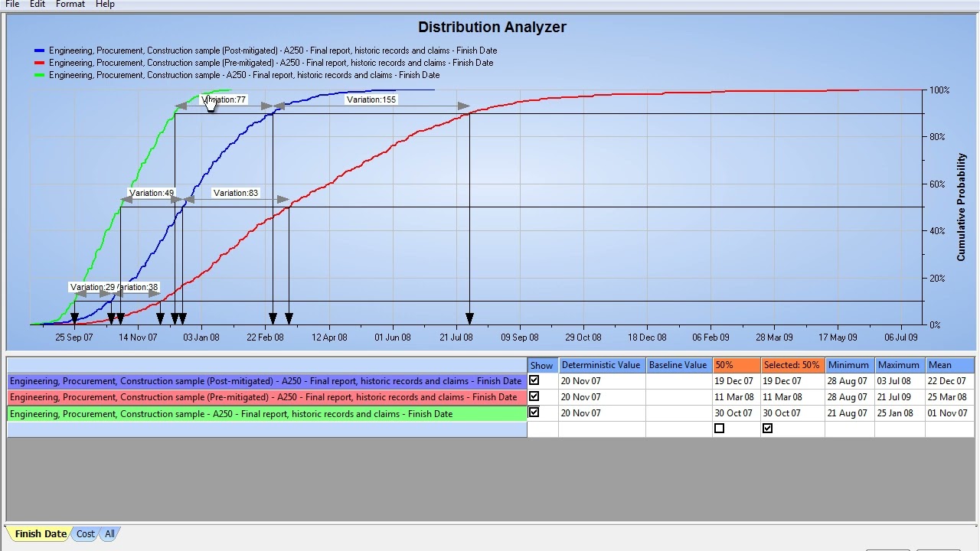Click the 19 Dec 07 cell under 50%

pos(737,381)
